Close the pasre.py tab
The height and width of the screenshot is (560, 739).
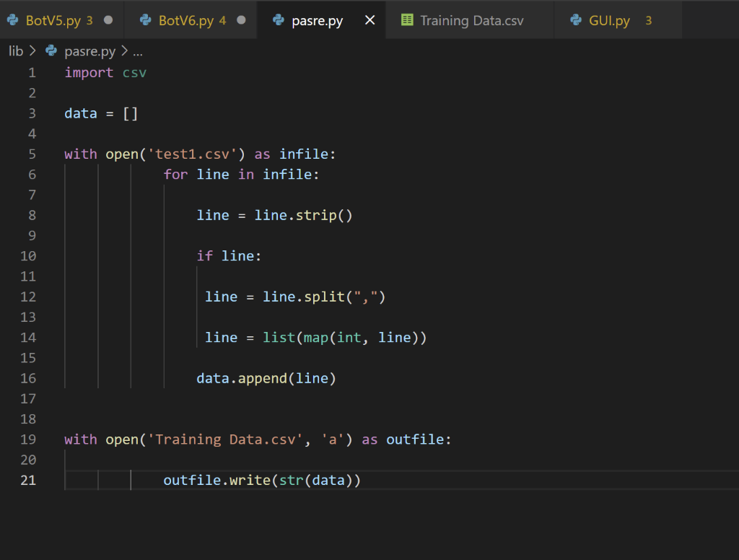(370, 20)
